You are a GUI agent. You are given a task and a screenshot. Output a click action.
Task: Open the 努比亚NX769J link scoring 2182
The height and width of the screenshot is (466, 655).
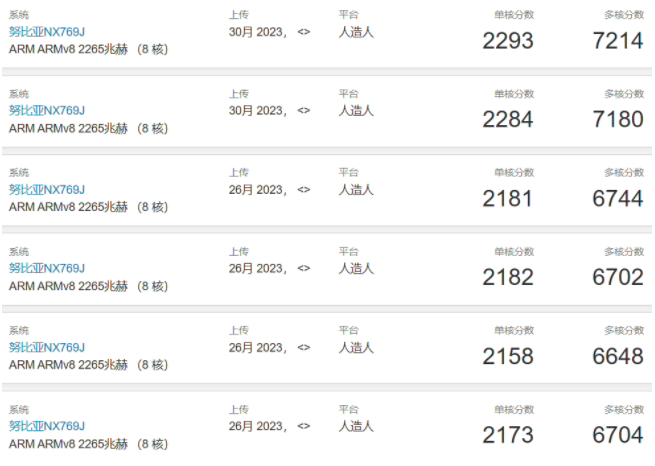click(x=47, y=268)
